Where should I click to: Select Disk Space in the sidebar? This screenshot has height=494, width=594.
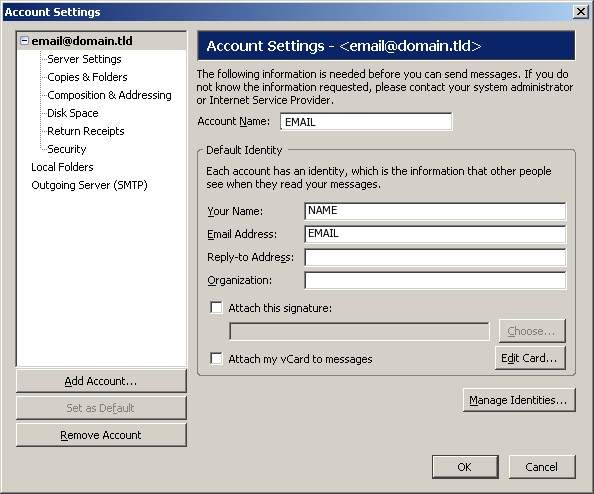73,113
